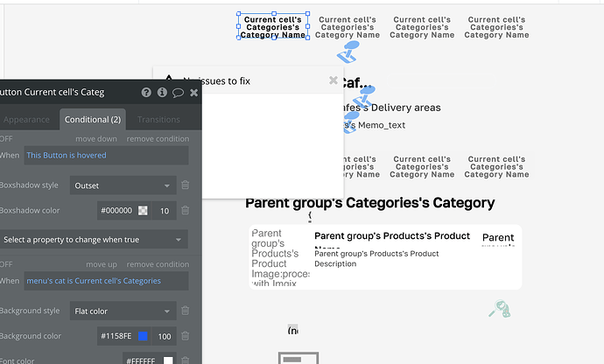Open the help question mark icon
604x364 pixels.
pos(146,92)
